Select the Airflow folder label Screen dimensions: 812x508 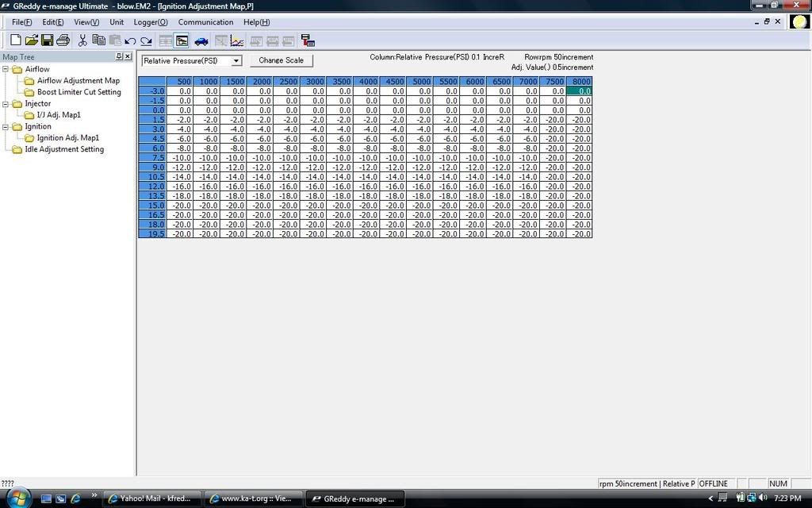pos(37,70)
